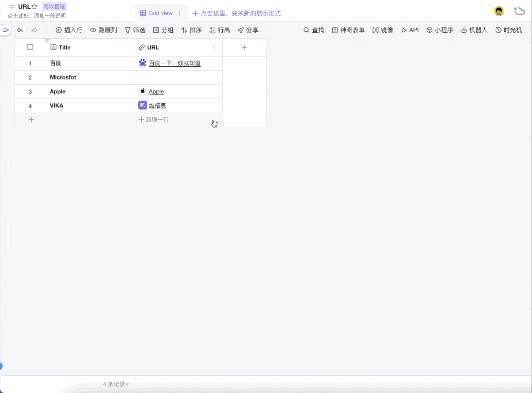Tick the select-all checkbox in header
This screenshot has height=393, width=532.
[x=30, y=47]
